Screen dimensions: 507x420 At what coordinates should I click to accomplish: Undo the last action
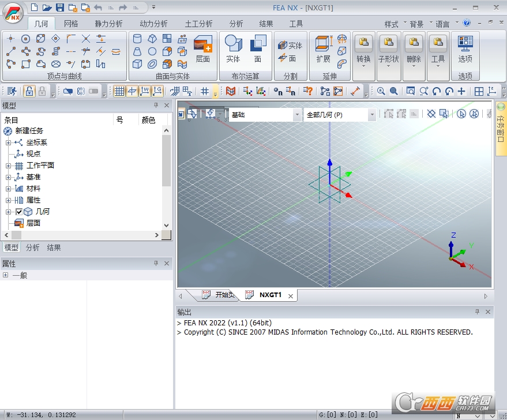98,7
